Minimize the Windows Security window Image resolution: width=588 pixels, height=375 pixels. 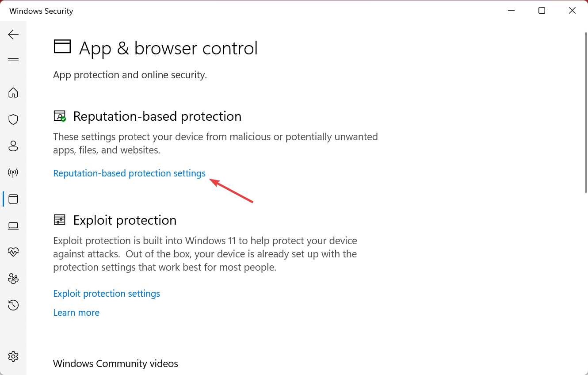pos(511,11)
